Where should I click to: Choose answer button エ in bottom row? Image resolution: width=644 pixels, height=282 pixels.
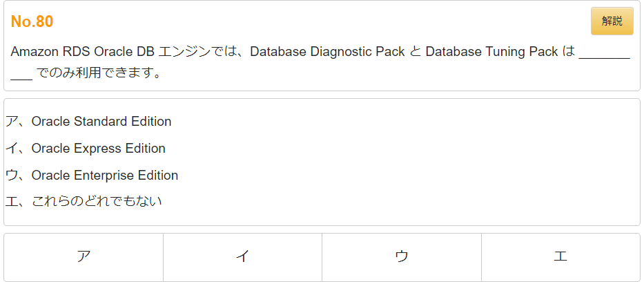click(560, 257)
